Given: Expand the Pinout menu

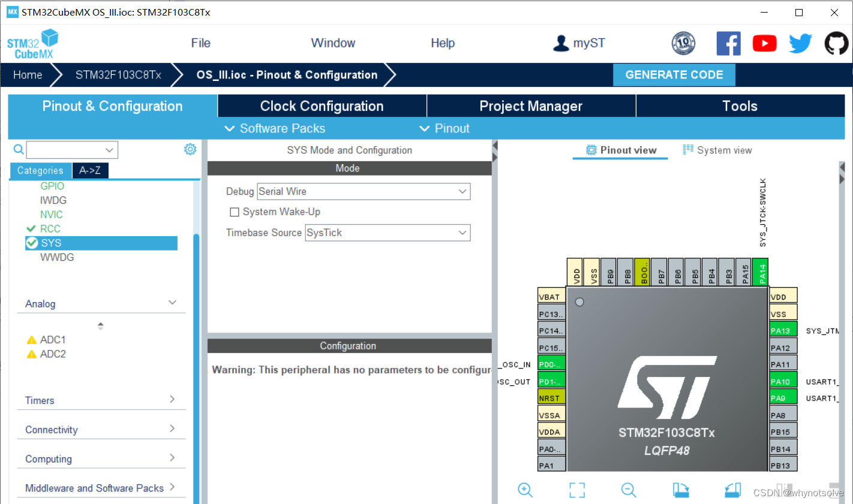Looking at the screenshot, I should tap(444, 128).
